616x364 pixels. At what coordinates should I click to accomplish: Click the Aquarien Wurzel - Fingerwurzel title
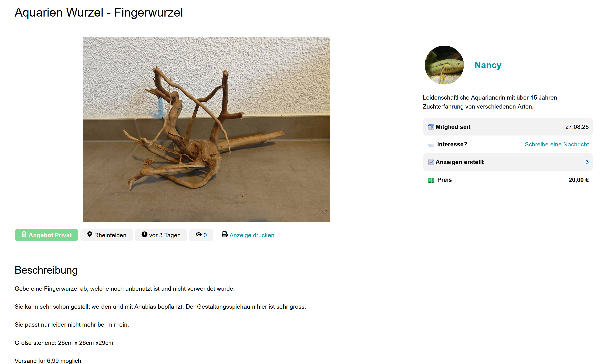[99, 12]
